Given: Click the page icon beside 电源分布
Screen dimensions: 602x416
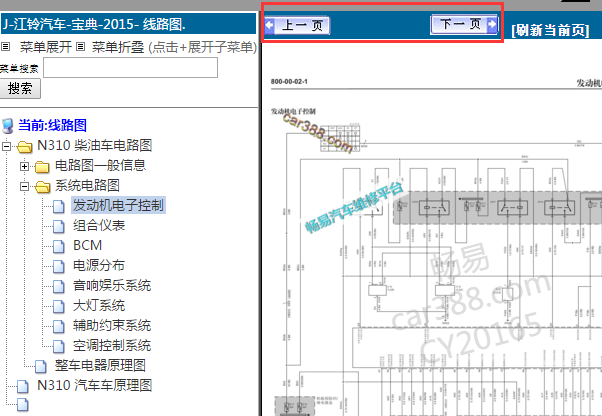Looking at the screenshot, I should point(58,266).
